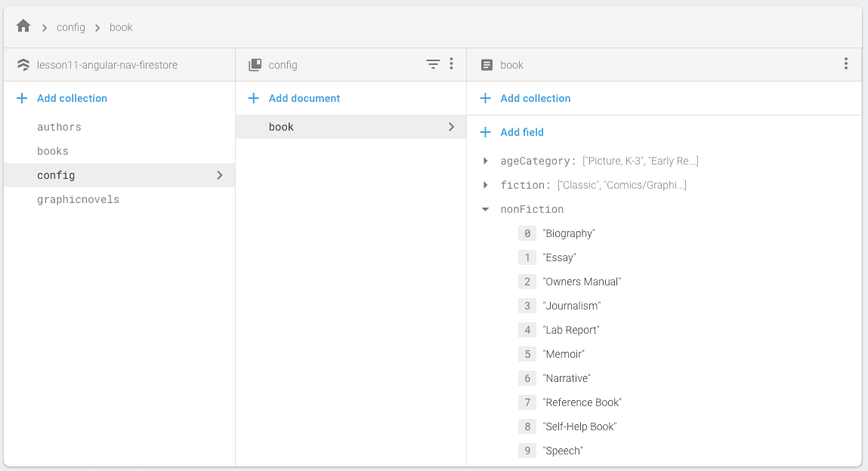Expand the ageCategory array field
This screenshot has height=471, width=868.
tap(486, 161)
